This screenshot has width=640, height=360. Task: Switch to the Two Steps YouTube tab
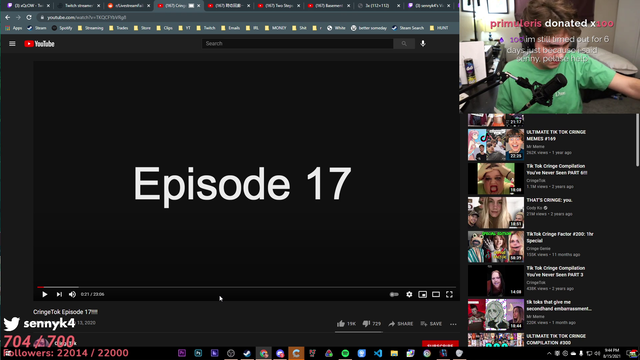[x=278, y=6]
